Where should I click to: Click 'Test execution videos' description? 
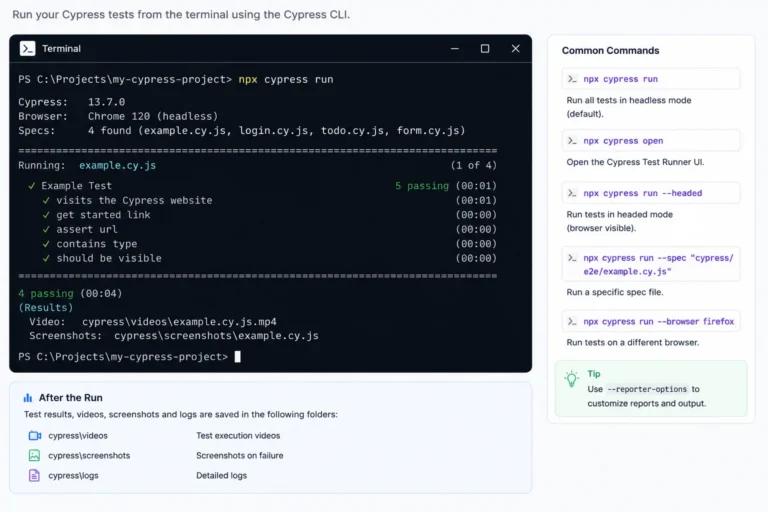[x=238, y=436]
